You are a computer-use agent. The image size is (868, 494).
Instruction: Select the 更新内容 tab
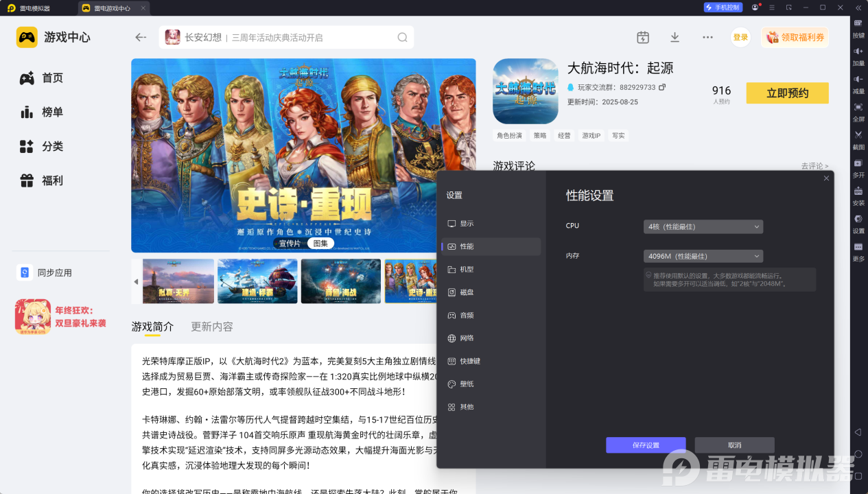[x=212, y=327]
